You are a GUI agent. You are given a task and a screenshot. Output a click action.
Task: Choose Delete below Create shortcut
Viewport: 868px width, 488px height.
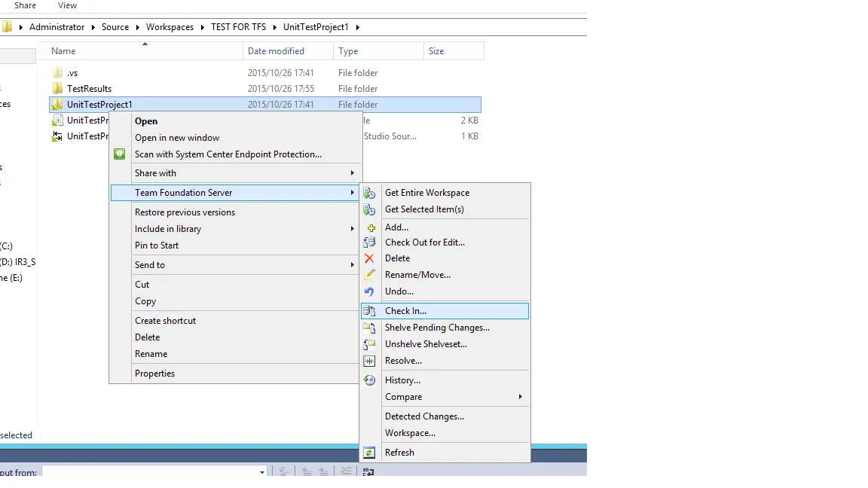click(x=147, y=337)
